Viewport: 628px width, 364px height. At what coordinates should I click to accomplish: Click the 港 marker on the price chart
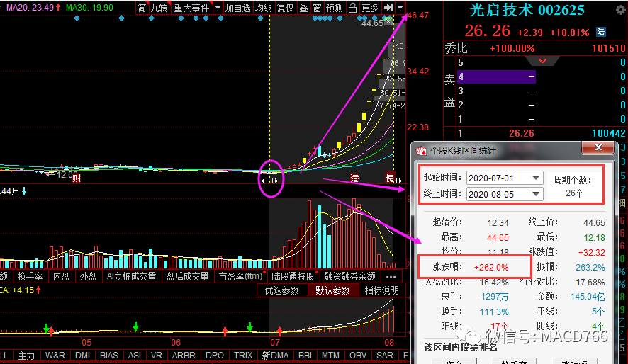(x=354, y=178)
